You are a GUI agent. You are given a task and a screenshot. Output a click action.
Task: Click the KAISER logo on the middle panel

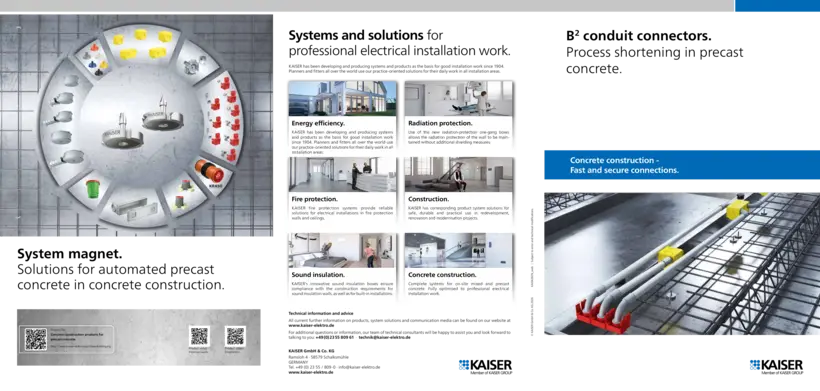tap(485, 367)
